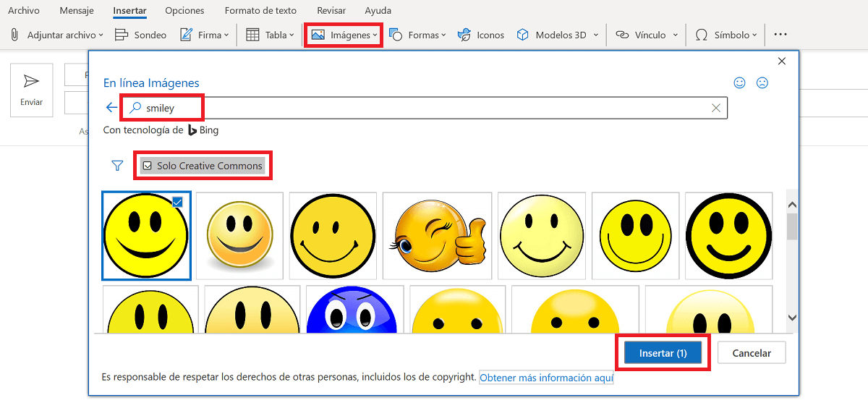Expand the Firma dropdown arrow
This screenshot has width=868, height=403.
[x=226, y=35]
